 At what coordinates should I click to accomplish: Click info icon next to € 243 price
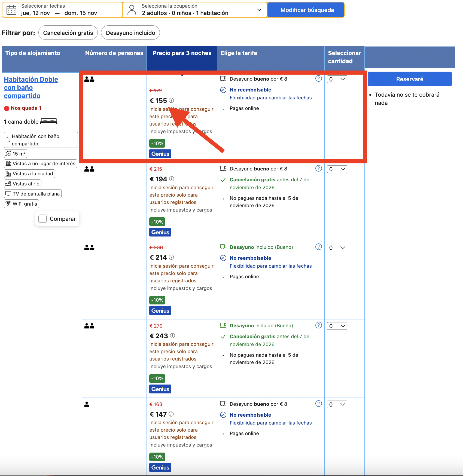(172, 336)
